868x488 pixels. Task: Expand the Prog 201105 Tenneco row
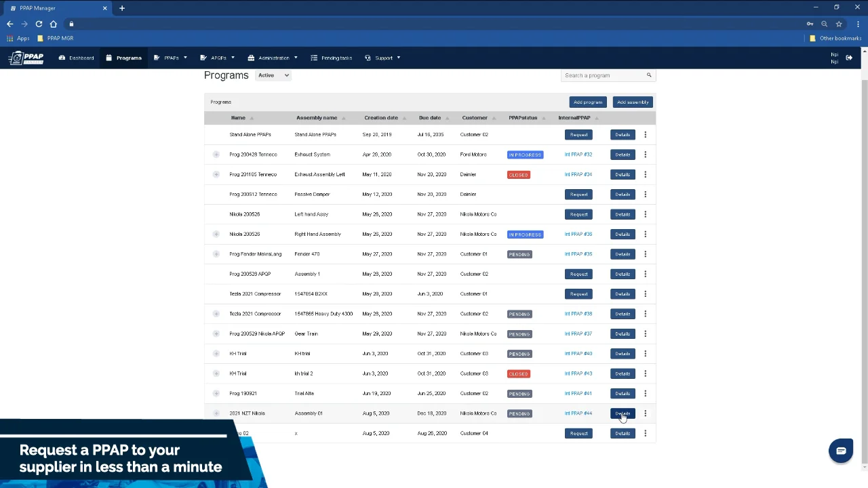pos(216,174)
